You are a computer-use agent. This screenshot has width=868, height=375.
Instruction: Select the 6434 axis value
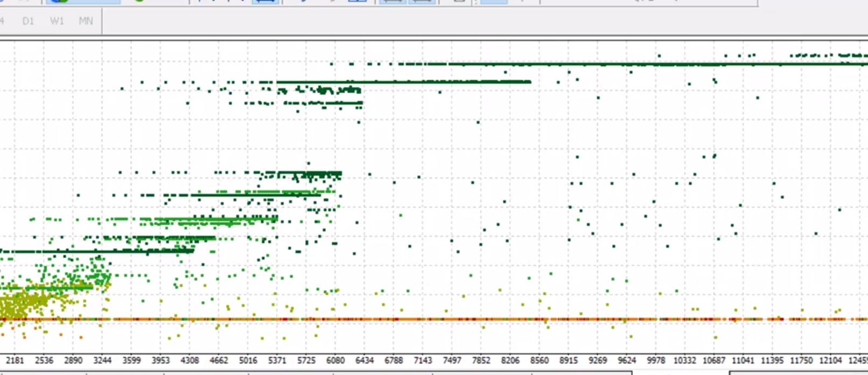coord(364,360)
